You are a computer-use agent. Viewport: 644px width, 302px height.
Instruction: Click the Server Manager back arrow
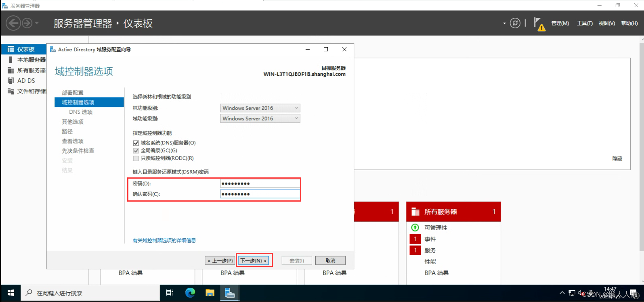point(13,23)
